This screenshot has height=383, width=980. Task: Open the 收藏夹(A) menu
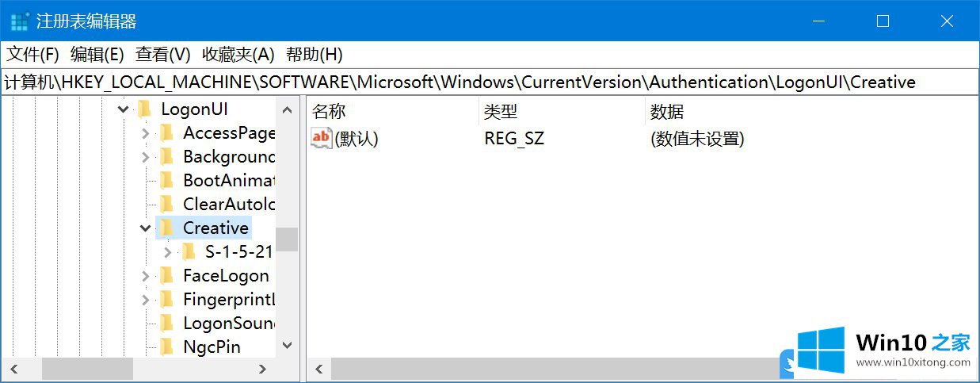238,55
